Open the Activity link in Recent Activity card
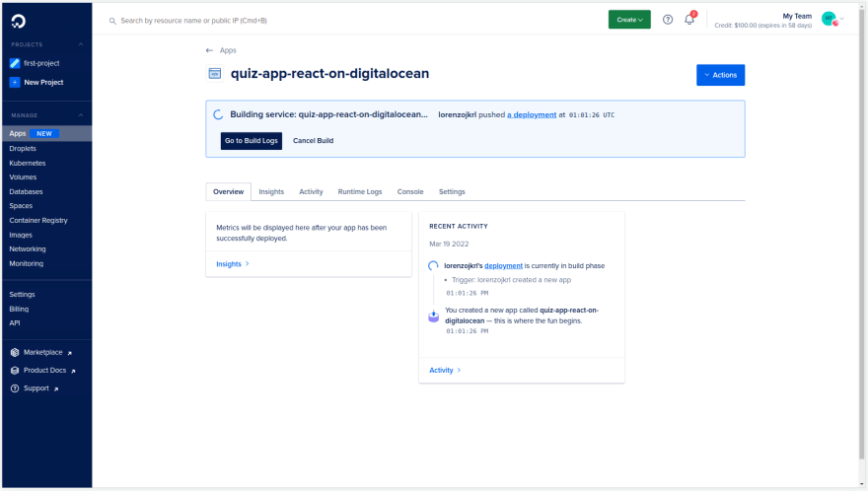This screenshot has width=868, height=491. click(x=445, y=371)
